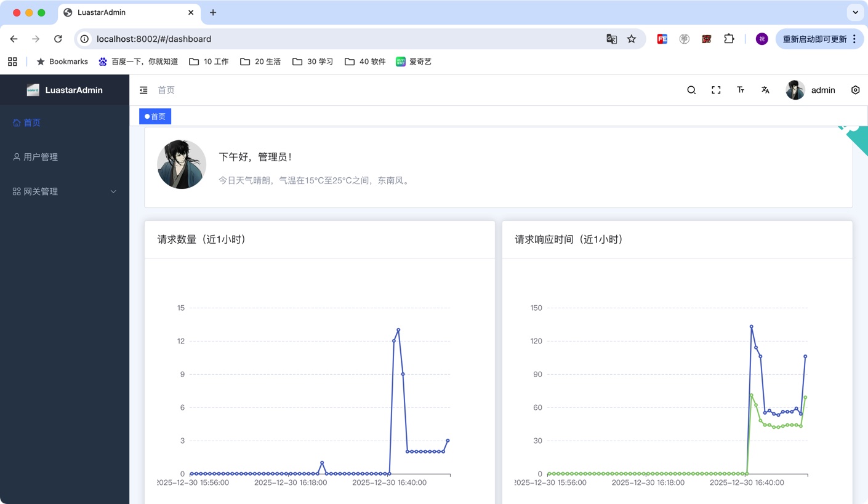Close the LuastarAdmin browser tab

pyautogui.click(x=191, y=12)
